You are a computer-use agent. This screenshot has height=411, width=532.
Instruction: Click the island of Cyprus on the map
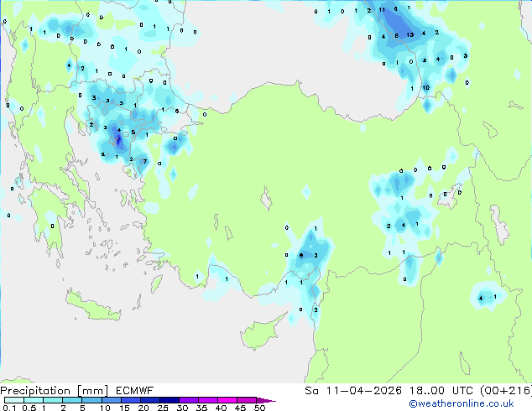tap(261, 330)
